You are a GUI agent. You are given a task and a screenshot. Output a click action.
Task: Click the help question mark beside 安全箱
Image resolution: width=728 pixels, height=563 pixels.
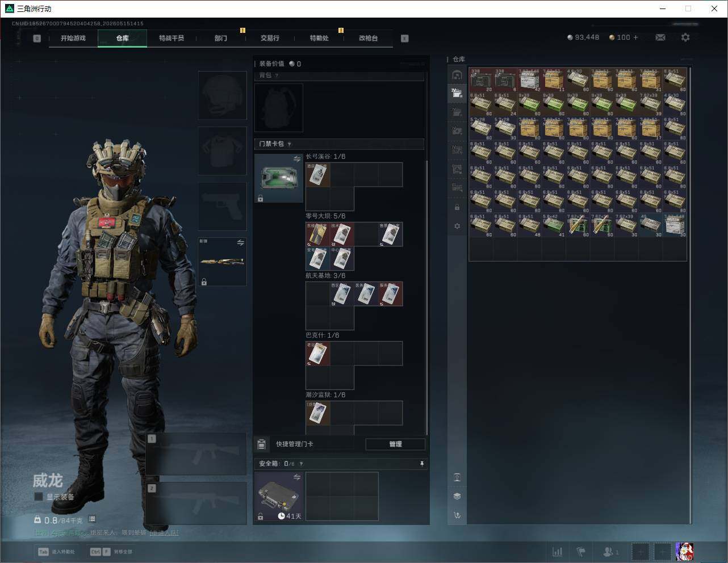(x=301, y=464)
